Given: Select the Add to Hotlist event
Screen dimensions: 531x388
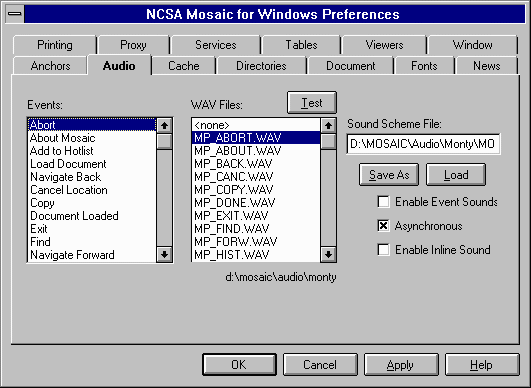Looking at the screenshot, I should pyautogui.click(x=91, y=151).
